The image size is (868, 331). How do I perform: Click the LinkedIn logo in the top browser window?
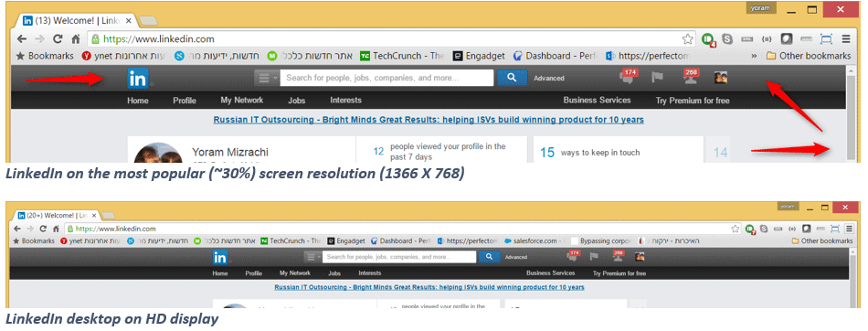[138, 78]
